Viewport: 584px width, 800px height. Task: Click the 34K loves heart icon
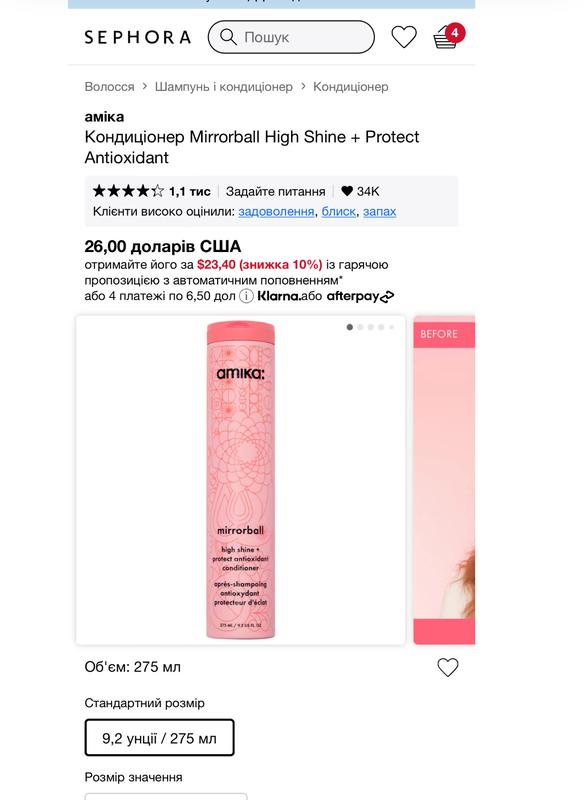pos(347,191)
